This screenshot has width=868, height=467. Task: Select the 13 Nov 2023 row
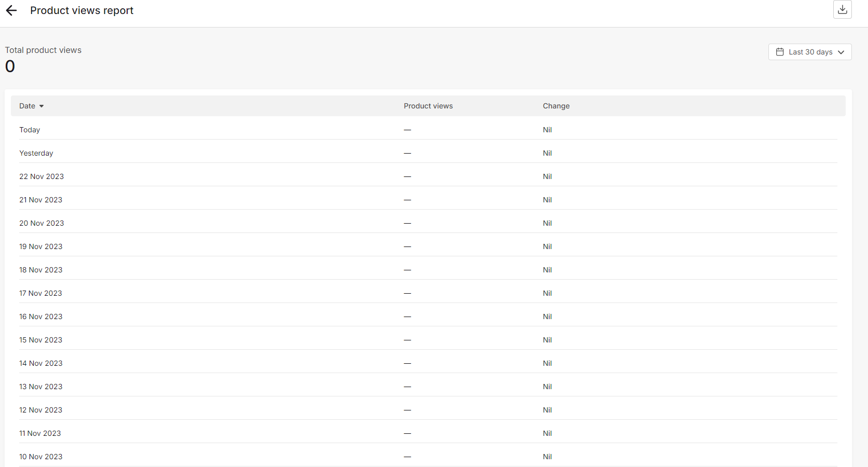pyautogui.click(x=428, y=387)
